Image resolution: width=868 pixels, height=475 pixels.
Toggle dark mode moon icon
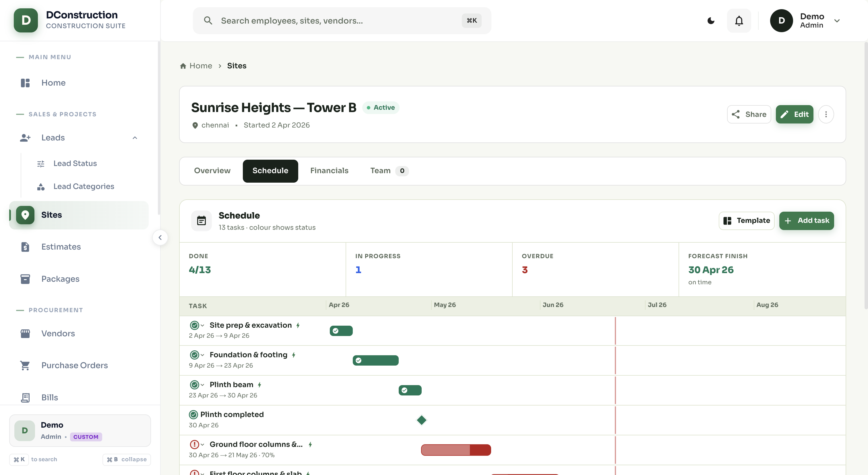tap(711, 21)
